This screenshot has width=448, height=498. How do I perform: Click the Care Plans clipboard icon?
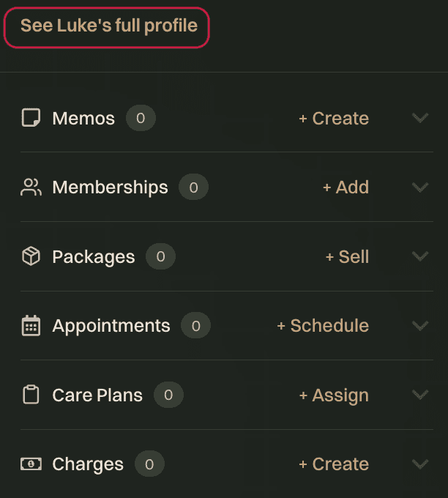click(31, 395)
